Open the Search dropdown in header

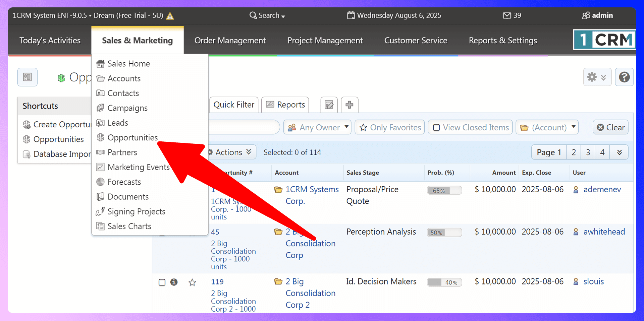tap(267, 15)
